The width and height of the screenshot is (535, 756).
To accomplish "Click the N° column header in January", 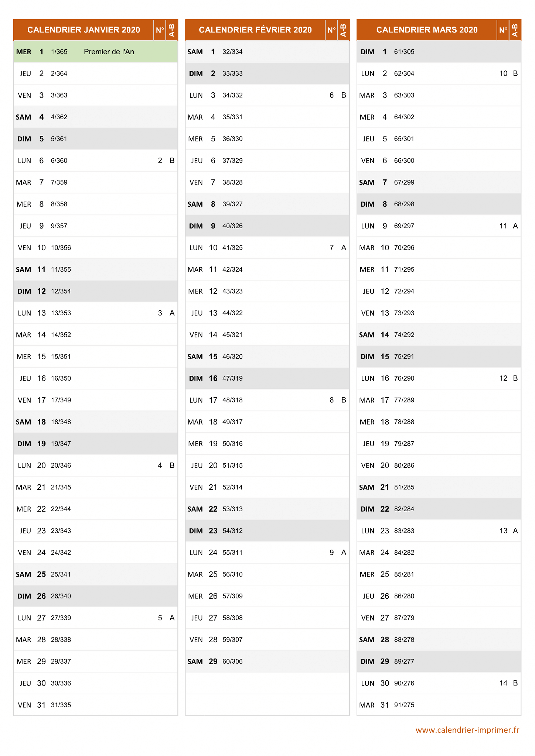I will 160,30.
